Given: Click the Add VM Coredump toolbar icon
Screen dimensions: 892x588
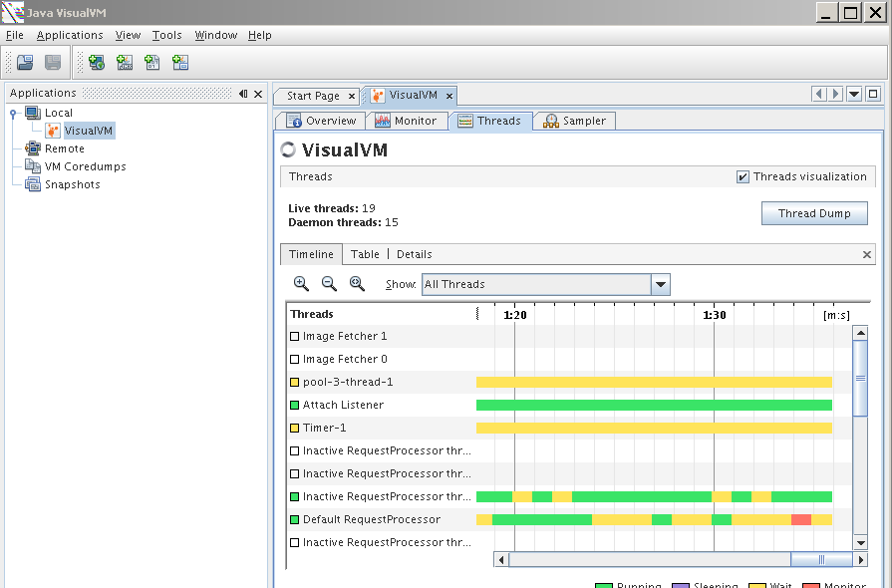Looking at the screenshot, I should click(152, 62).
